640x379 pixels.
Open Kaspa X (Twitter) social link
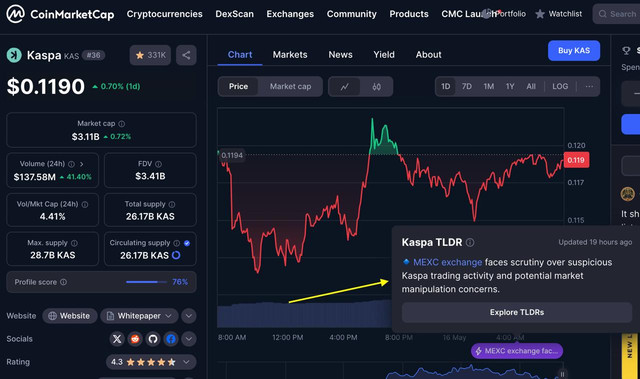(x=117, y=339)
